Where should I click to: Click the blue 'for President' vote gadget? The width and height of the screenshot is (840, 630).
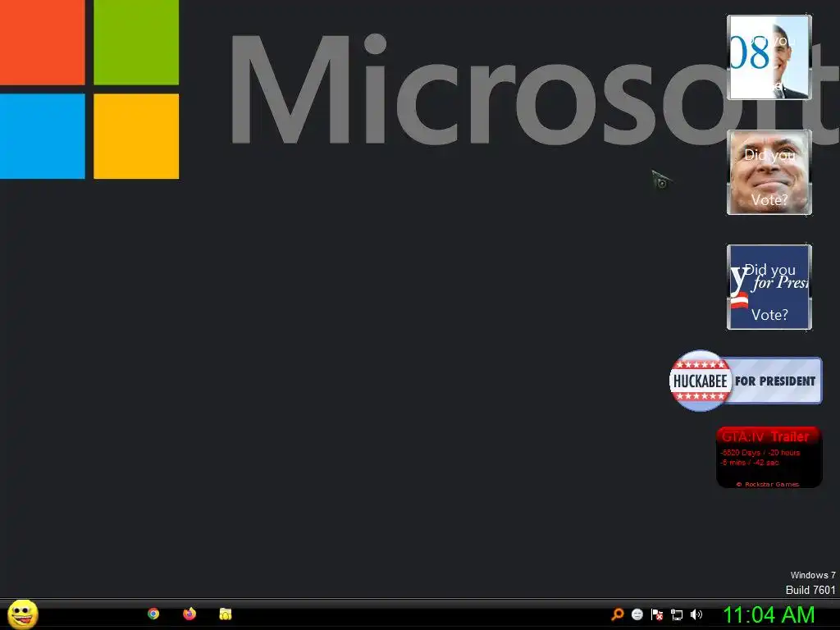(769, 287)
